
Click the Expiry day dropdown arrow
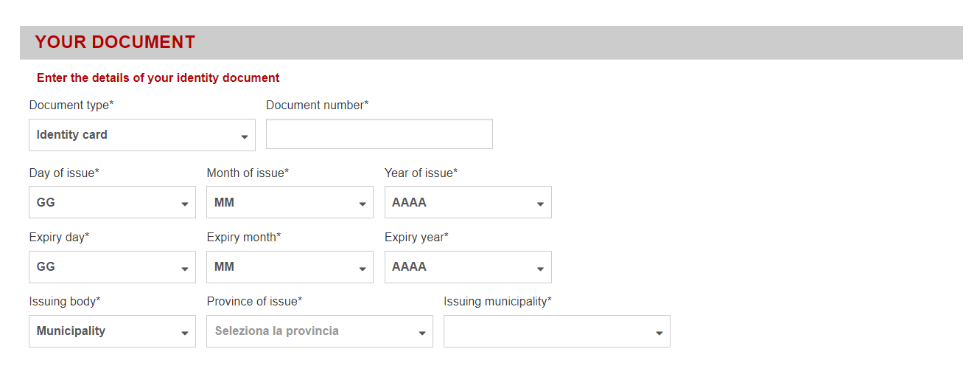coord(185,269)
